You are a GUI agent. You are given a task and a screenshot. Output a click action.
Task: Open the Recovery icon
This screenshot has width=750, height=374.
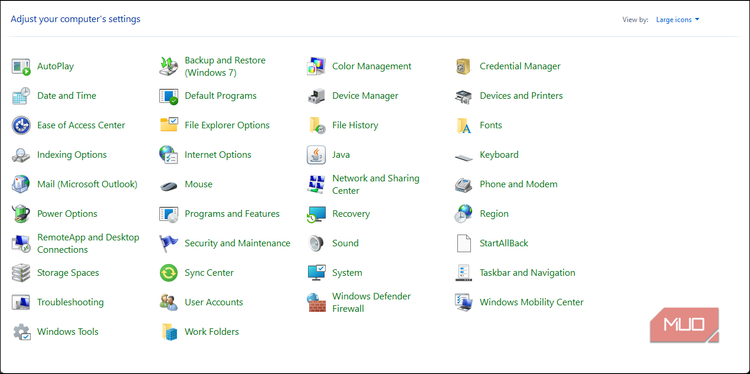point(316,214)
